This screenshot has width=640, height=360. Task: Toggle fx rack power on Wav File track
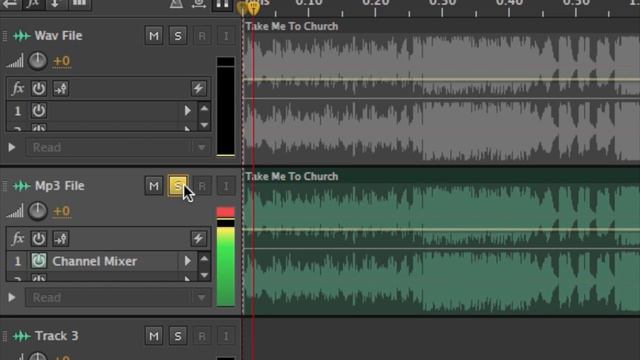(x=39, y=89)
